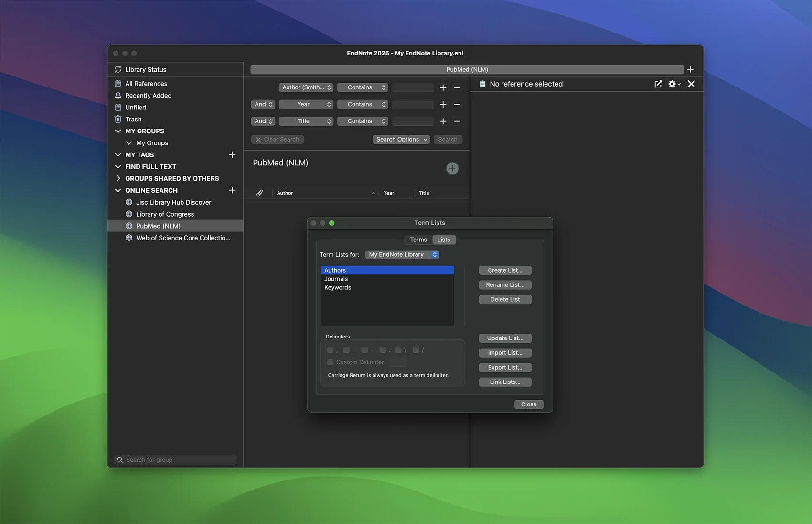Toggle the forward slash delimiter checkbox
This screenshot has width=812, height=524.
[416, 350]
